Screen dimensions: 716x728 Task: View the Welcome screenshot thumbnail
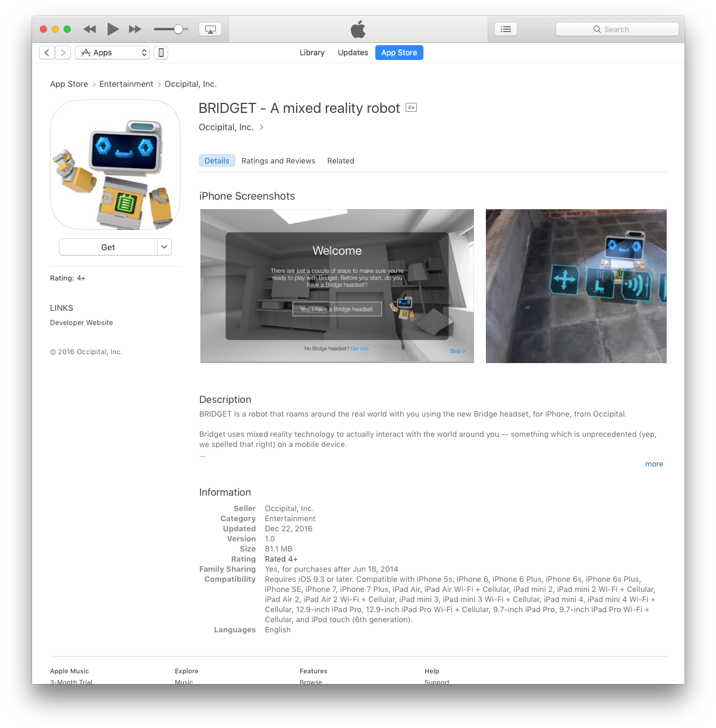click(x=337, y=286)
